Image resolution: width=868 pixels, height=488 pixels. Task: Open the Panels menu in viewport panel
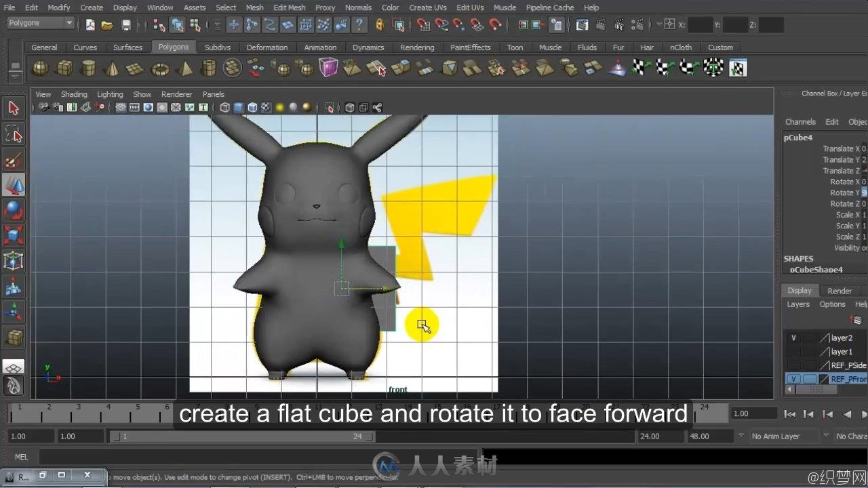[213, 94]
